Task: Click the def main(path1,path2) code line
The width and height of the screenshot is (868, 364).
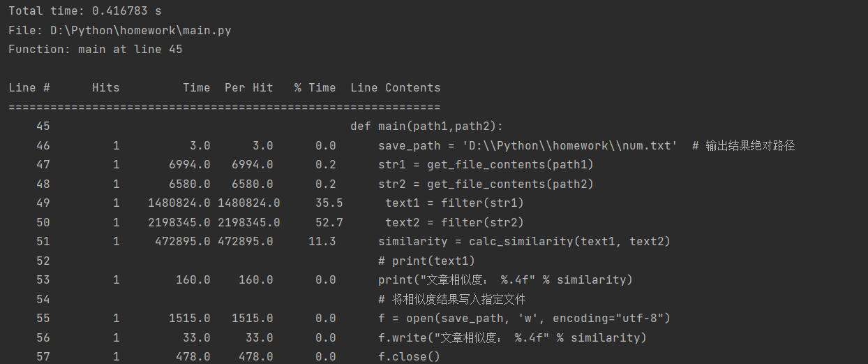Action: (x=426, y=126)
